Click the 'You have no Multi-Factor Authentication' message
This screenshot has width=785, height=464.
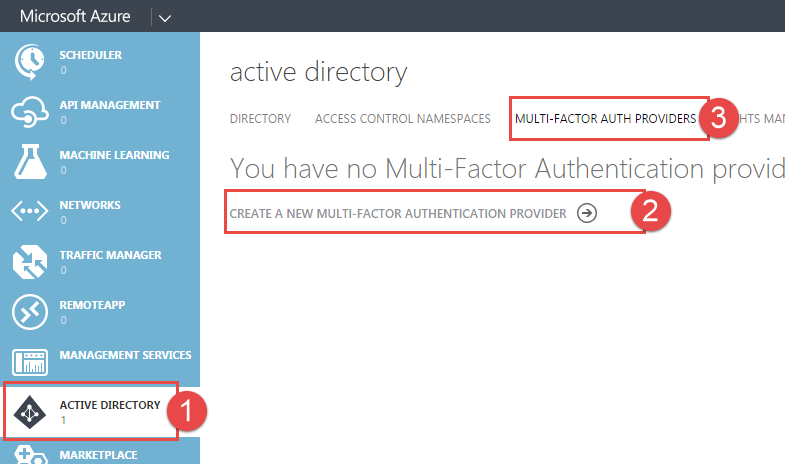[x=507, y=169]
